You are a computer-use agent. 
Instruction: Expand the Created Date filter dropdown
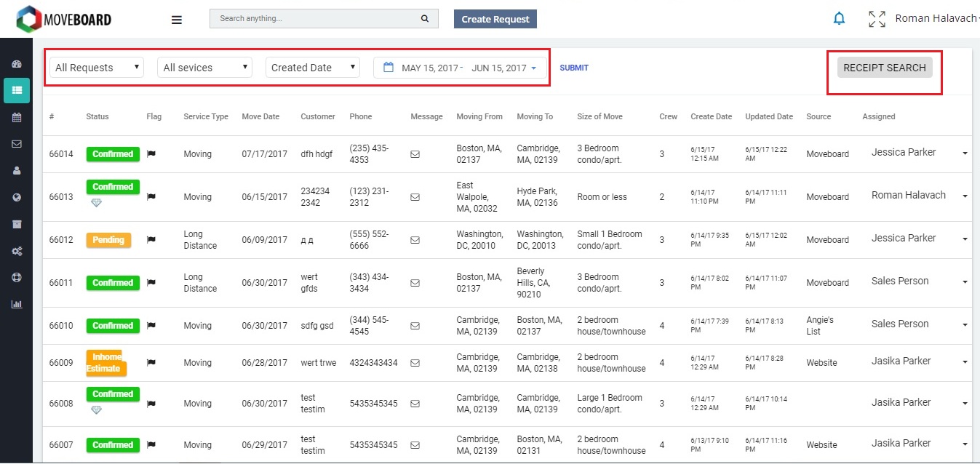[312, 67]
